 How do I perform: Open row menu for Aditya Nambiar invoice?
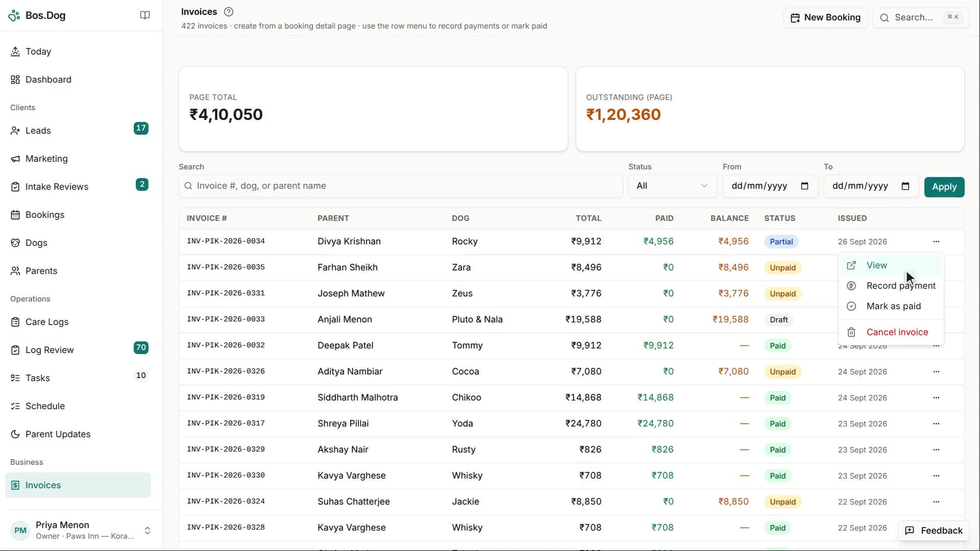(x=936, y=371)
